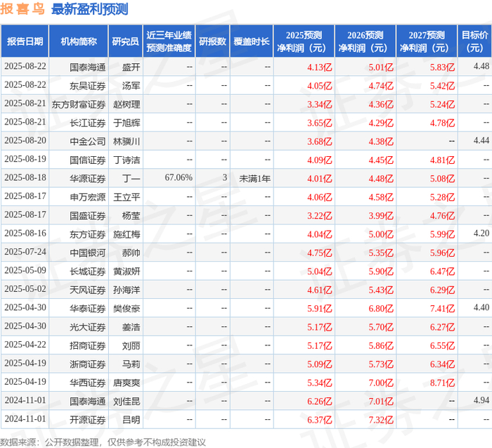Click researcher name 丁一
This screenshot has height=448, width=492.
click(131, 179)
